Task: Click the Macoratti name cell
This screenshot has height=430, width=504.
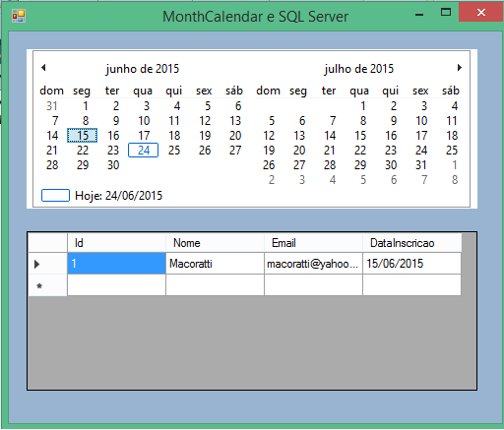Action: coord(215,264)
